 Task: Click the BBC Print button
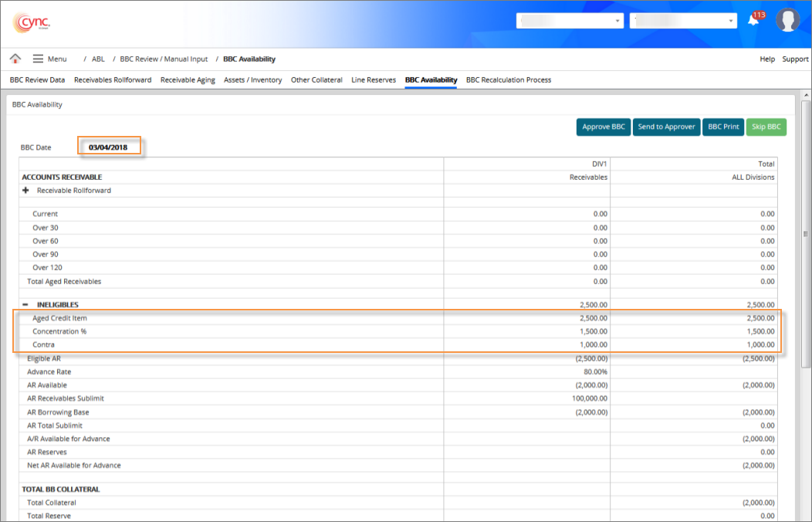tap(723, 127)
